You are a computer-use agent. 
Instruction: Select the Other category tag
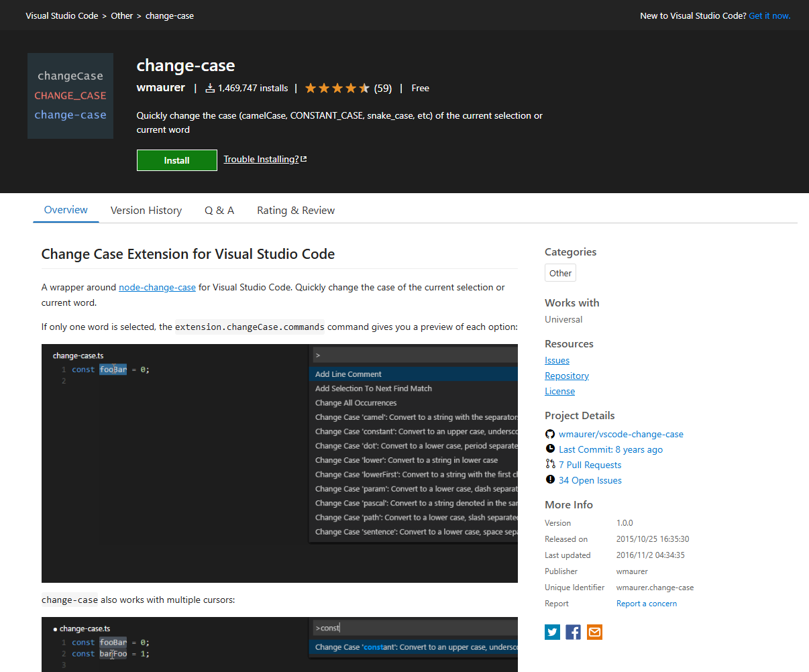(560, 273)
